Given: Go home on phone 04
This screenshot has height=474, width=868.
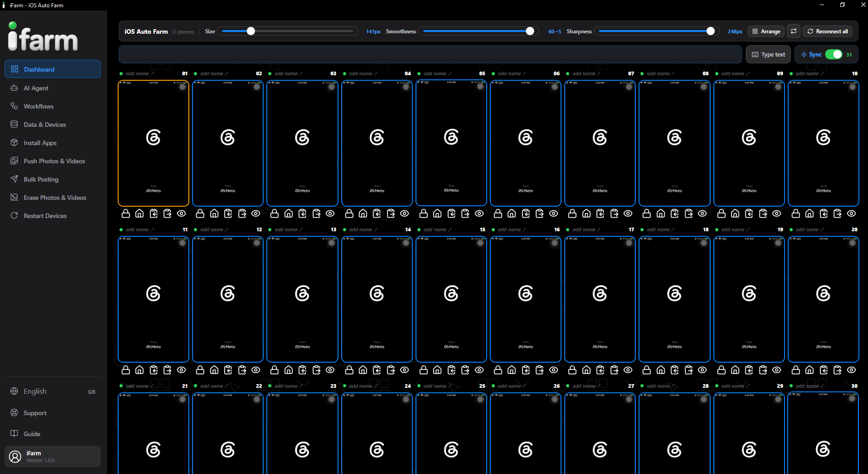Looking at the screenshot, I should [x=363, y=214].
